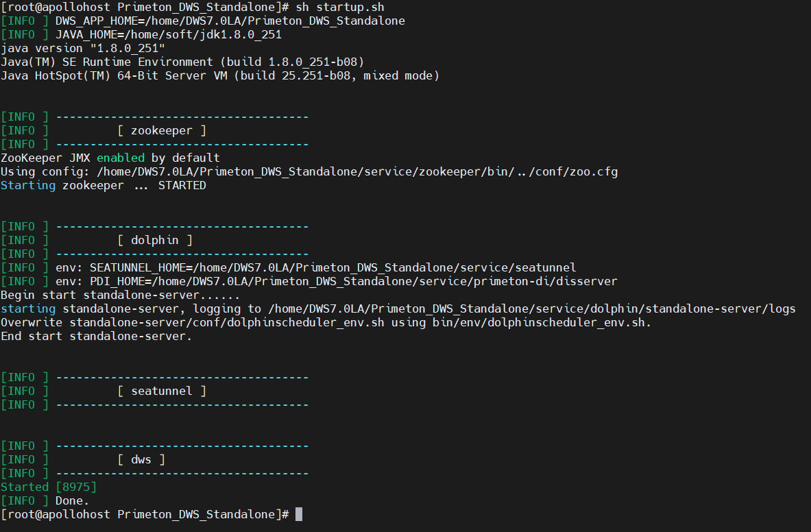The width and height of the screenshot is (811, 532).
Task: Click the zoo.cfg config file path
Action: pos(356,171)
